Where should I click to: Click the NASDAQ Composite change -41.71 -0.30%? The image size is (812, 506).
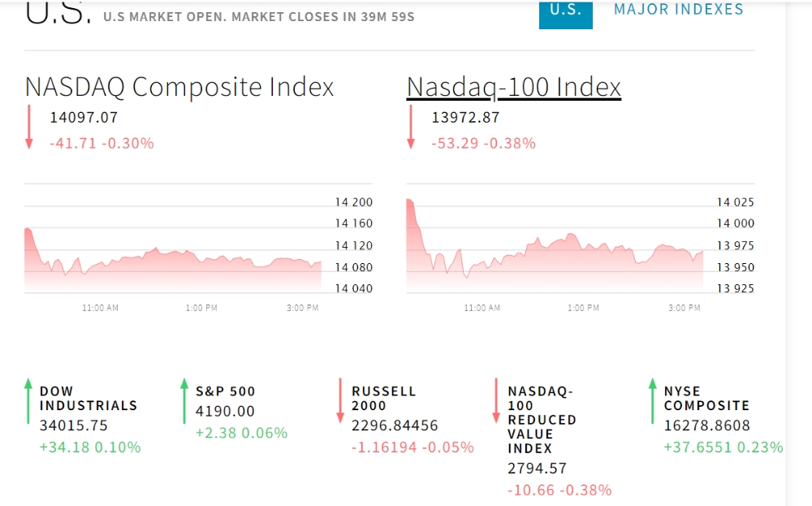[101, 143]
